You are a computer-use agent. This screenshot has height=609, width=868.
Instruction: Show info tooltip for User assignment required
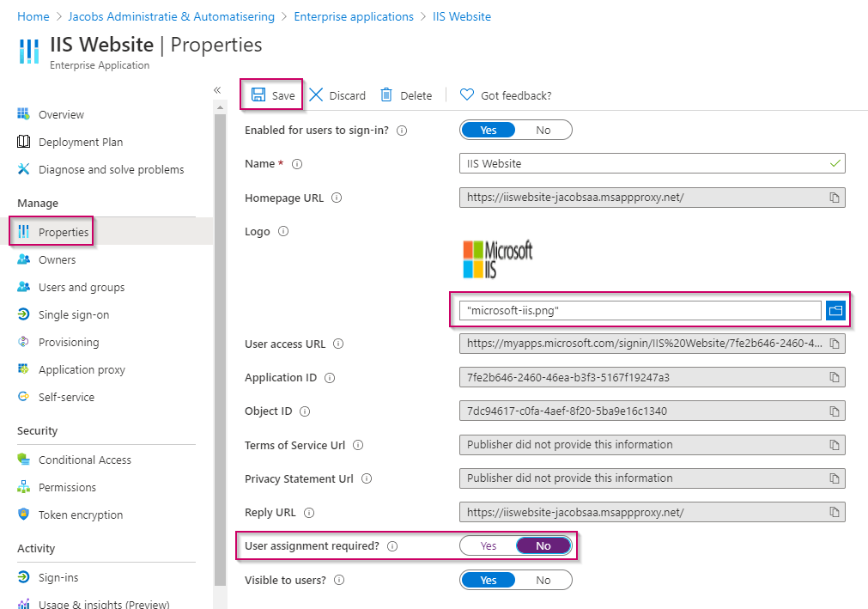click(x=392, y=546)
